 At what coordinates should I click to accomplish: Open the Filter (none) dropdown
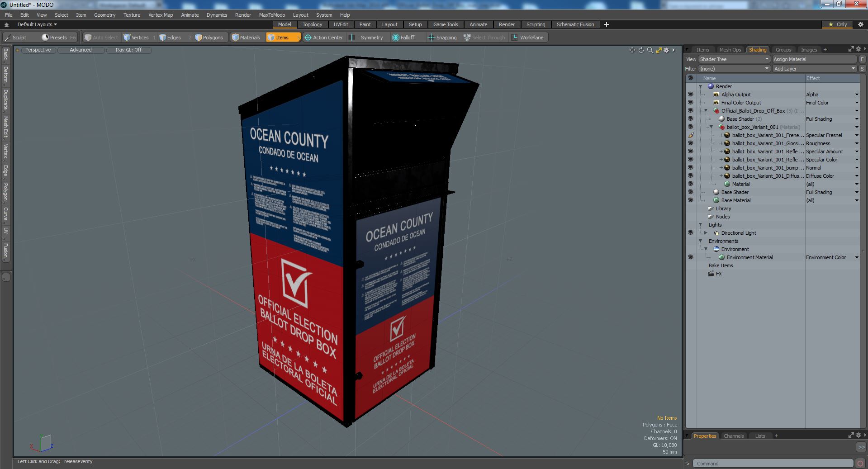coord(734,69)
